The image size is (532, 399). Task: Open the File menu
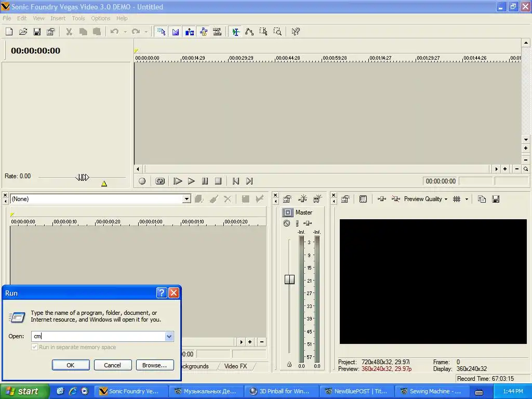coord(7,18)
